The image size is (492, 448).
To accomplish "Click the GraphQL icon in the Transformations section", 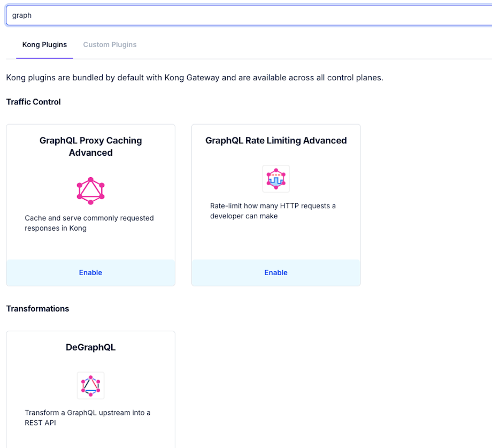I will (x=90, y=385).
